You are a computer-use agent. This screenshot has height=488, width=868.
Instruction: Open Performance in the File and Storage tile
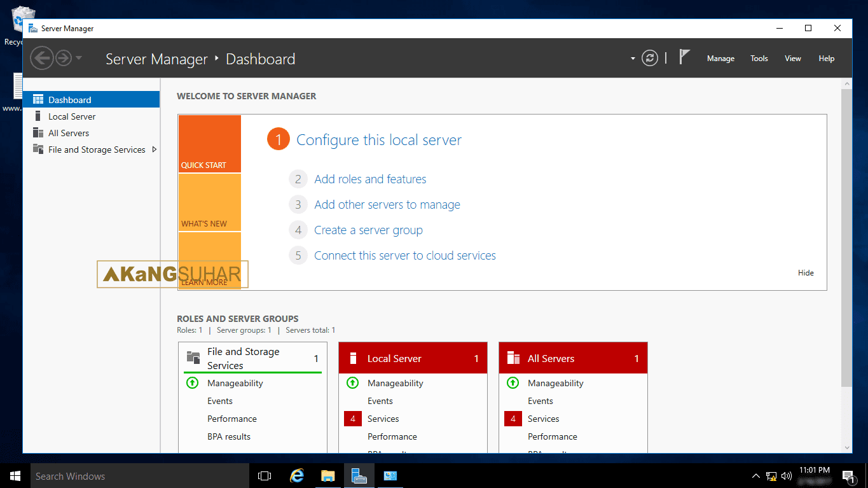point(232,419)
